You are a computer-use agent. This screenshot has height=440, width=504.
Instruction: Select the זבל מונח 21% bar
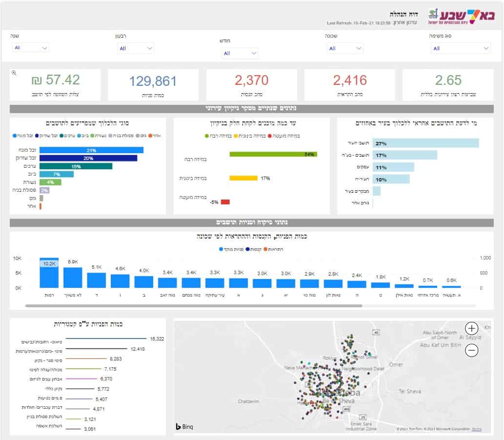(91, 150)
